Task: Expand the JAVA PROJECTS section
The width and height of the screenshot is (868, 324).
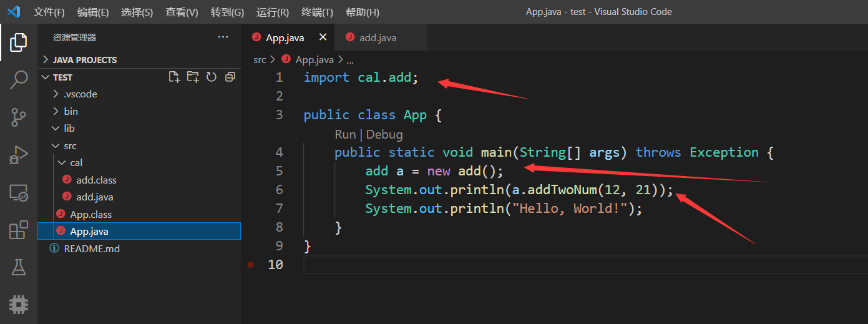Action: tap(85, 60)
